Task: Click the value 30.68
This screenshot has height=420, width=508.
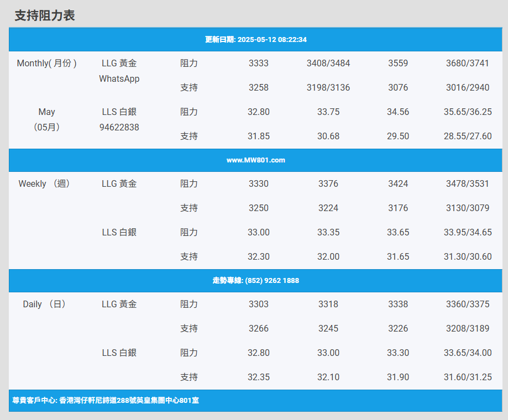Action: pos(328,136)
